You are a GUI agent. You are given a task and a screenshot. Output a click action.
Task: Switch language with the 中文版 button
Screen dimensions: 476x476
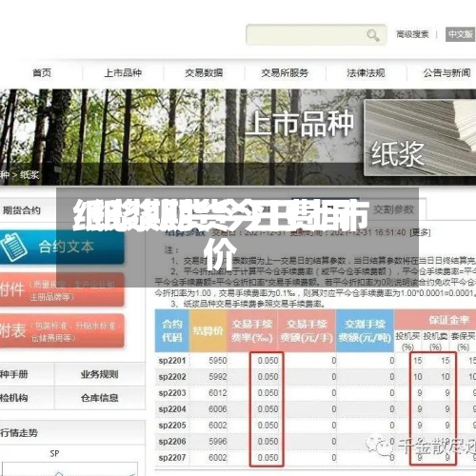[460, 34]
